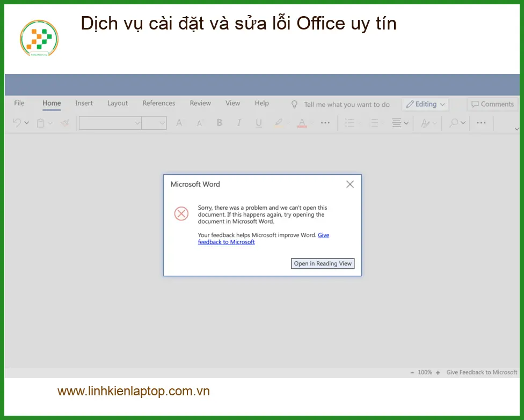Screen dimensions: 524x420
Task: Expand the Paste options arrow
Action: tap(50, 123)
